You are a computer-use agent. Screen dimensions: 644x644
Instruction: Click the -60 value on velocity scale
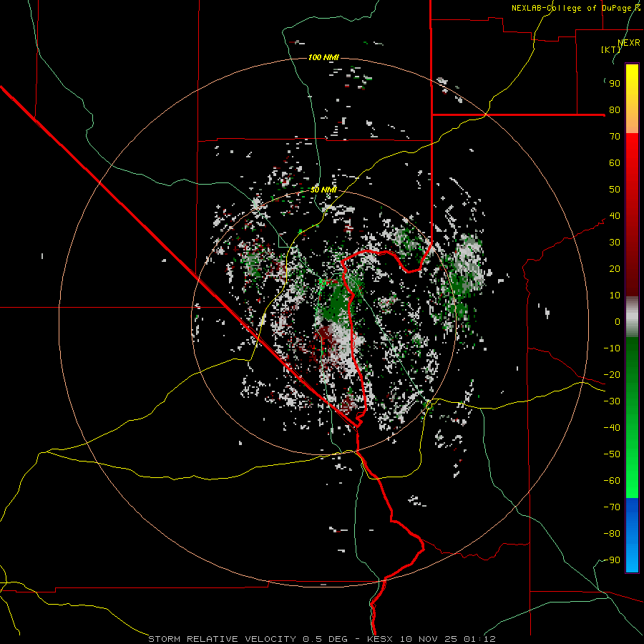612,481
